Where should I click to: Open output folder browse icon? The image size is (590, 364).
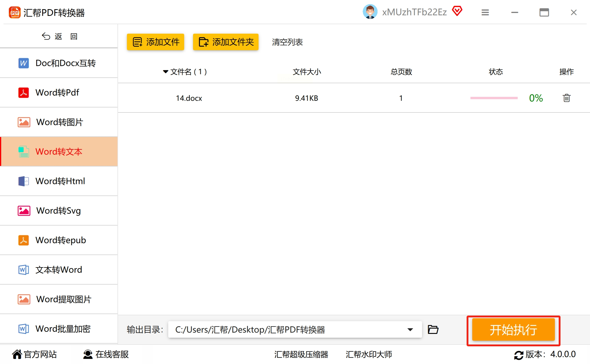(433, 329)
